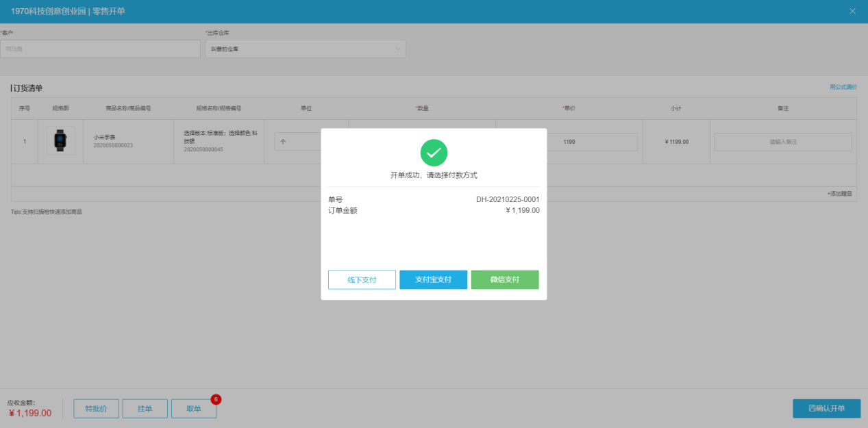The height and width of the screenshot is (428, 868).
Task: Click the 小米手表 product thumbnail image
Action: click(x=60, y=141)
